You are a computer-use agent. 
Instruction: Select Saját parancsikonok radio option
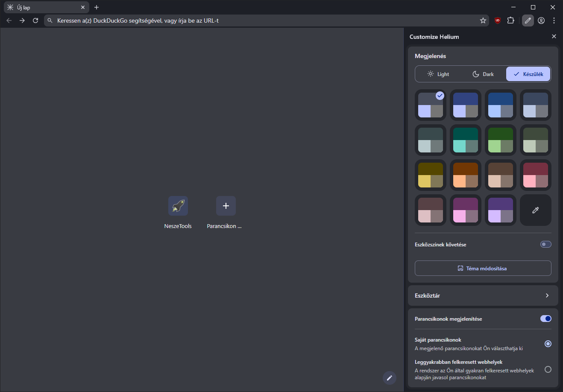(x=548, y=344)
